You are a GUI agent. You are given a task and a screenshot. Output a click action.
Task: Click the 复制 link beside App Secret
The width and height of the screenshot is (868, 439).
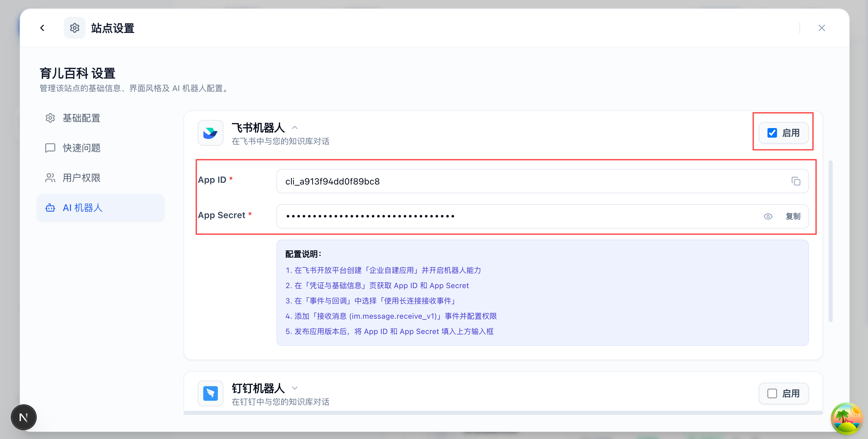coord(793,216)
